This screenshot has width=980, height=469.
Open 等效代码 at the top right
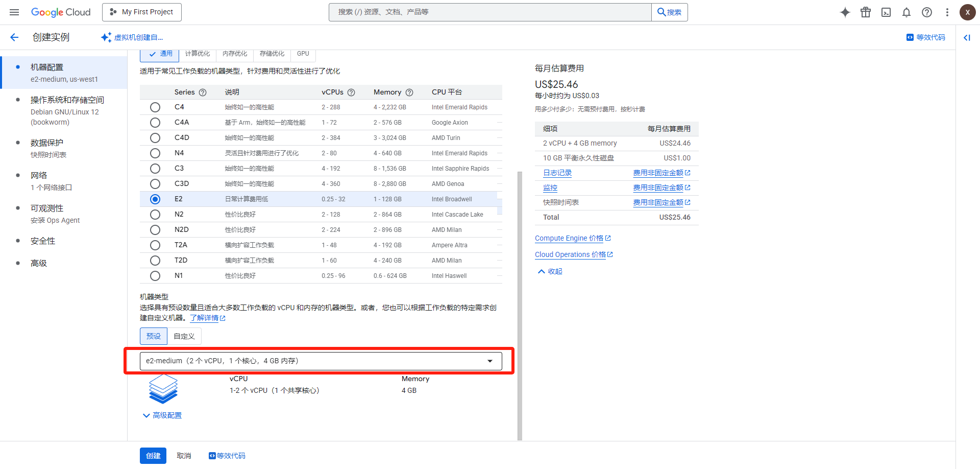point(926,37)
